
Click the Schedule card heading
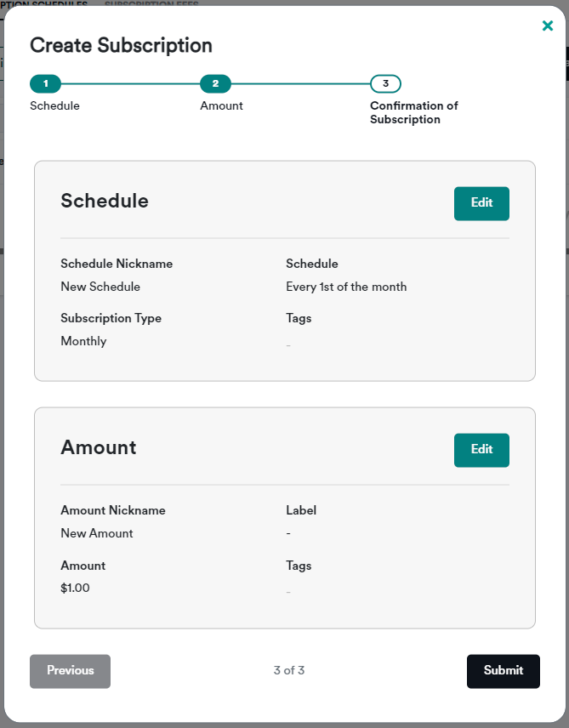[x=105, y=201]
